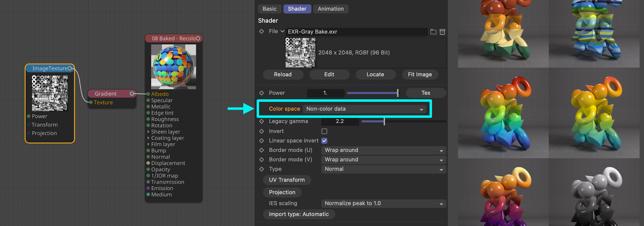Open Border mode (U) dropdown
Image resolution: width=644 pixels, height=226 pixels.
point(384,150)
